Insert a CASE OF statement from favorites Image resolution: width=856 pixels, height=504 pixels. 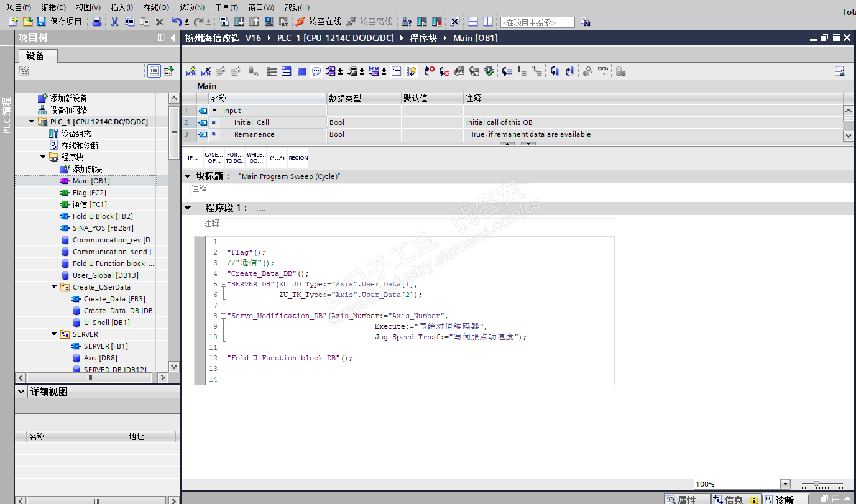tap(213, 158)
